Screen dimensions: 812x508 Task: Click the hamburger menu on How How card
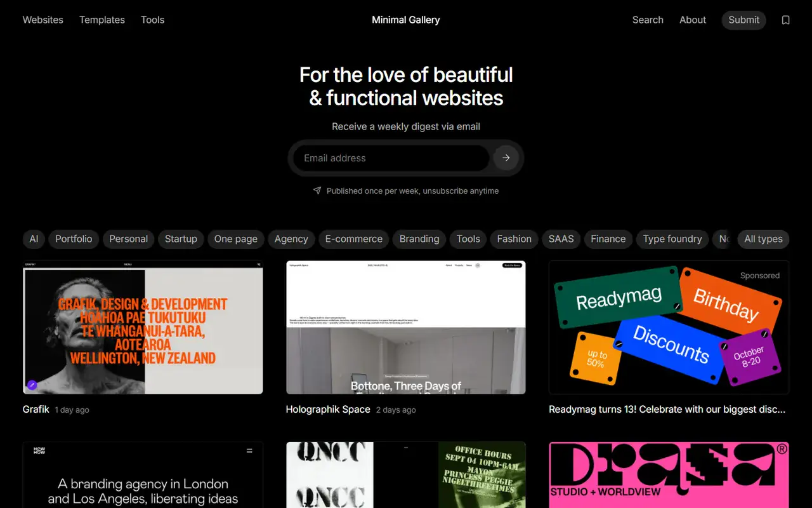coord(249,451)
